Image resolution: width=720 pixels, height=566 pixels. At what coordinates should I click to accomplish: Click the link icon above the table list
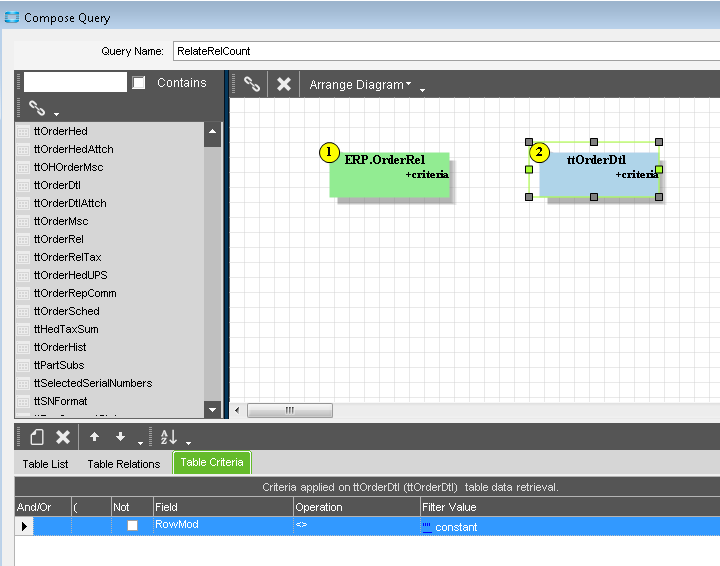(x=37, y=108)
